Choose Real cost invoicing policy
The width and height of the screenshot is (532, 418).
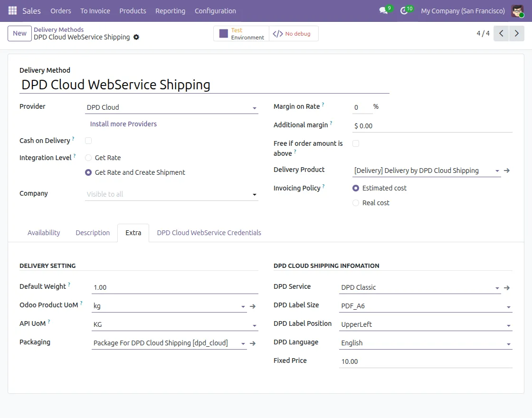pyautogui.click(x=356, y=203)
